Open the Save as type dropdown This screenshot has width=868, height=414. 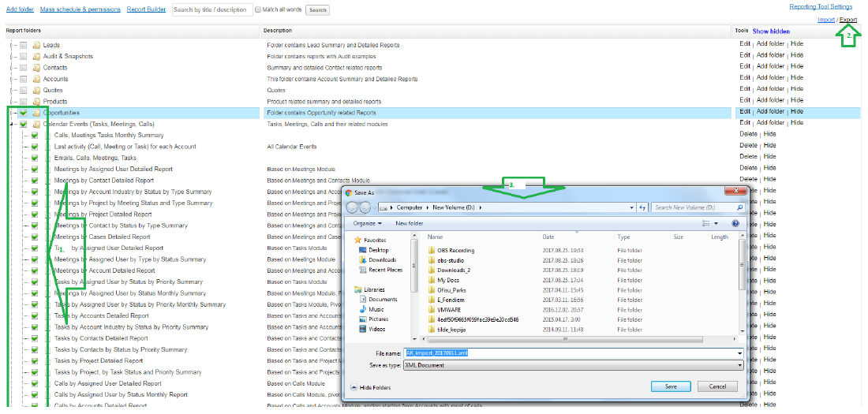click(740, 365)
